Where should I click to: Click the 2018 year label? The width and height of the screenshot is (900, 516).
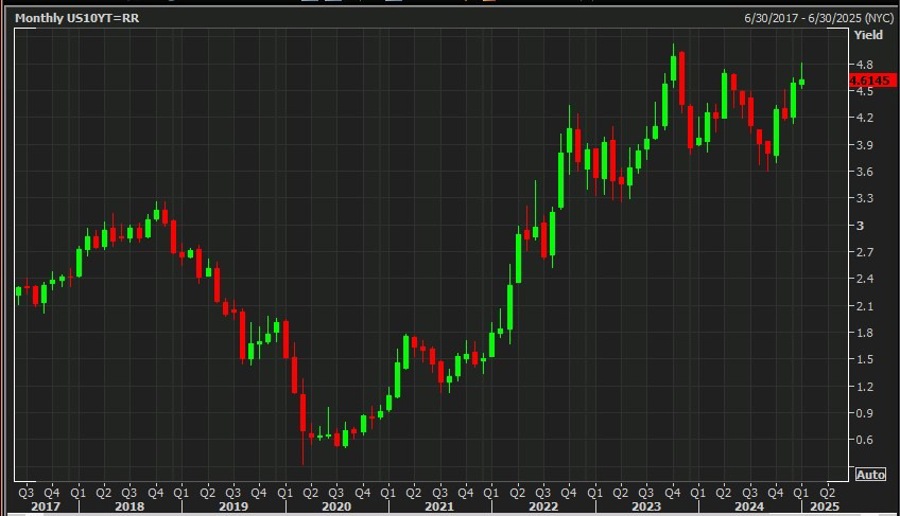click(x=129, y=507)
